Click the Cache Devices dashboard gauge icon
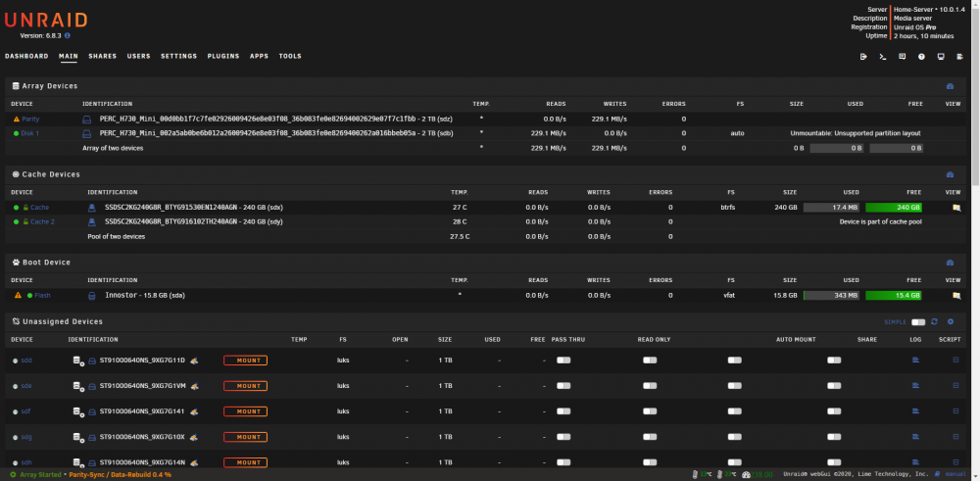 click(x=950, y=174)
